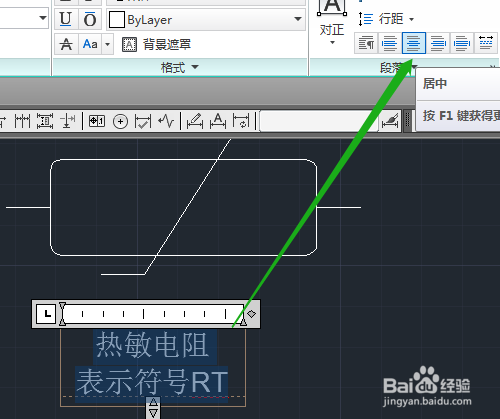The width and height of the screenshot is (500, 419).
Task: Click the jogged linear dimension icon
Action: [166, 121]
